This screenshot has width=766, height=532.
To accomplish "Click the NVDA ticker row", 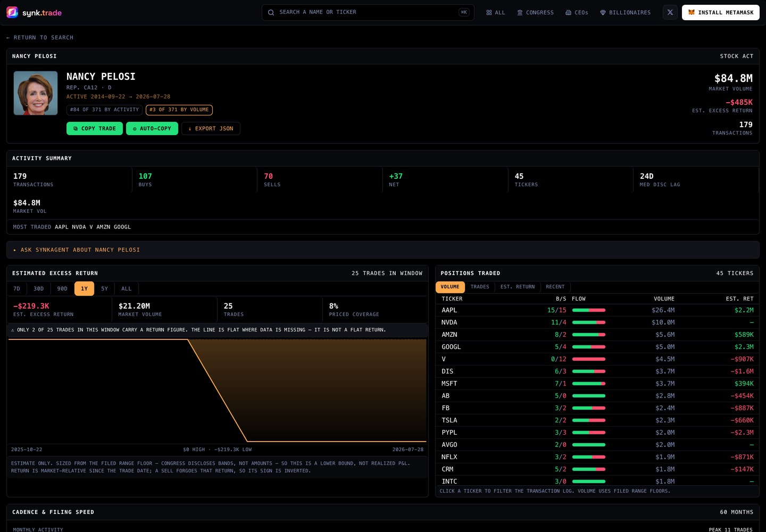I will coord(597,322).
